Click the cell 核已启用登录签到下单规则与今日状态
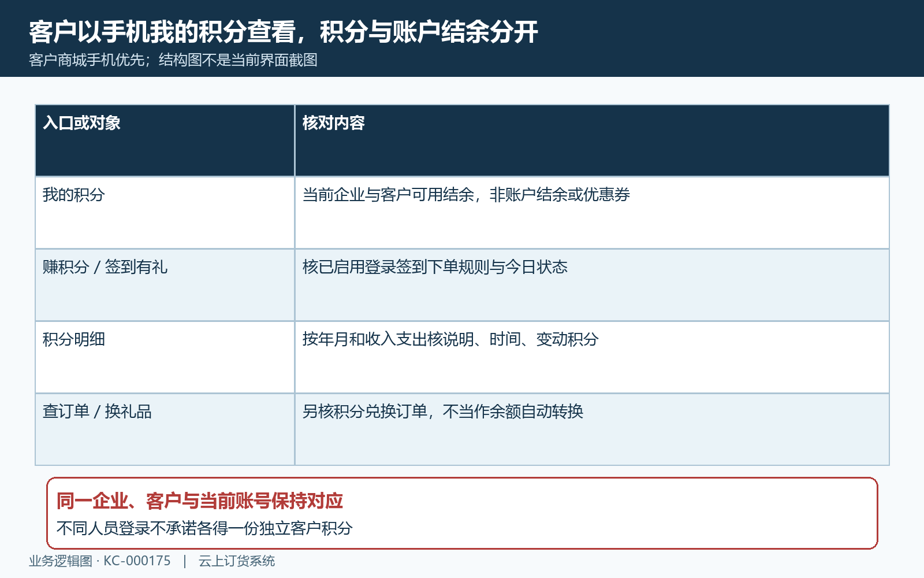 pos(592,285)
